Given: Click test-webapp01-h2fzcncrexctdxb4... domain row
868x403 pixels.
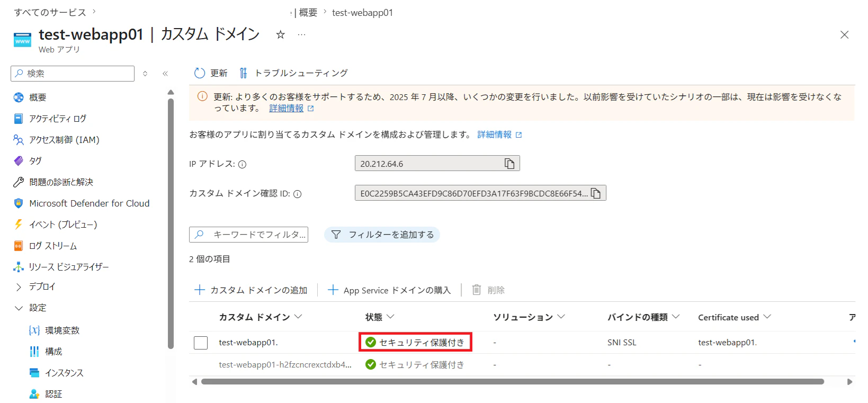Looking at the screenshot, I should point(285,365).
